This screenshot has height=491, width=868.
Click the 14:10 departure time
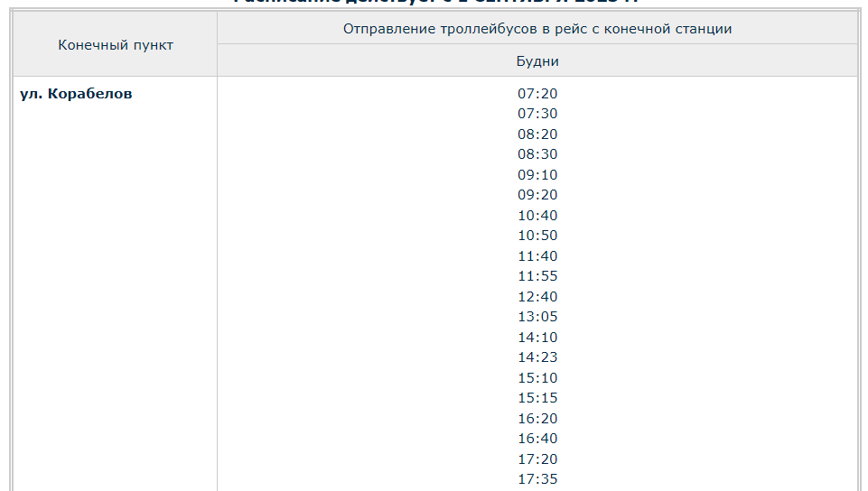pos(537,338)
